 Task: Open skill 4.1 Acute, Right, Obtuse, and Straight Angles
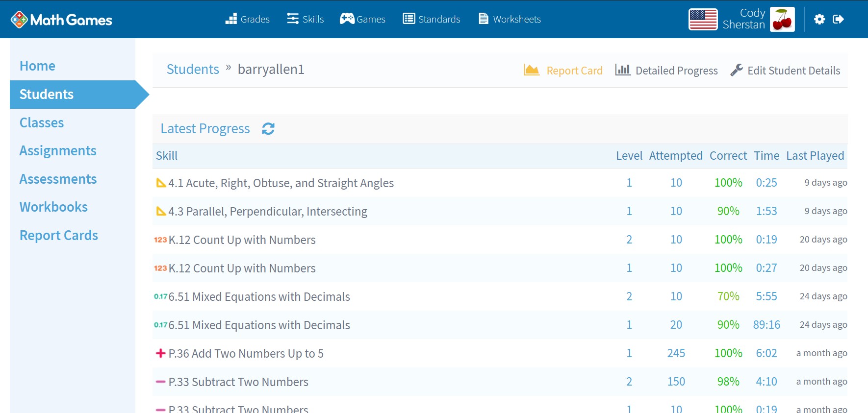click(281, 183)
